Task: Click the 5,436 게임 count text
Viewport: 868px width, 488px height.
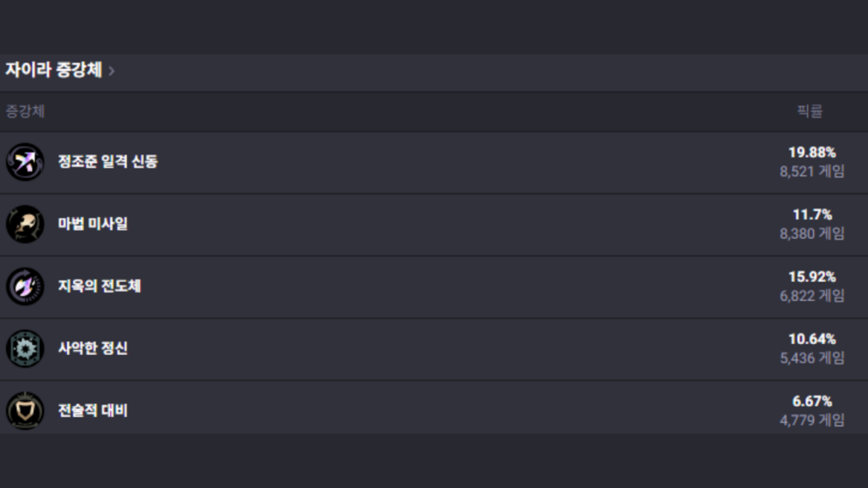Action: 812,358
